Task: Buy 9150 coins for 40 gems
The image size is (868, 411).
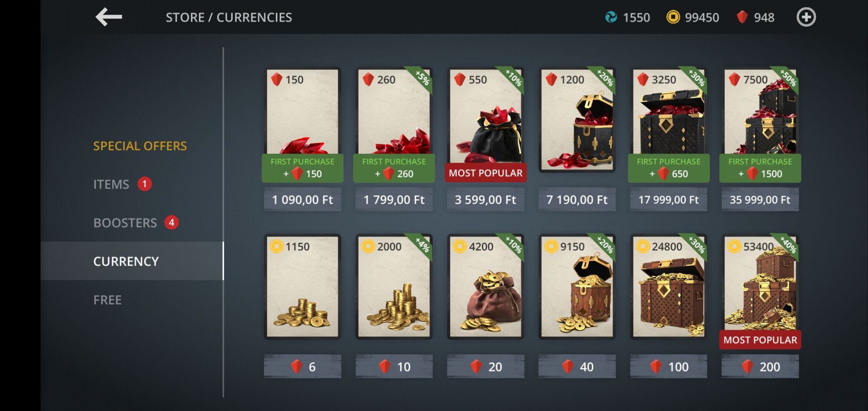Action: tap(577, 366)
